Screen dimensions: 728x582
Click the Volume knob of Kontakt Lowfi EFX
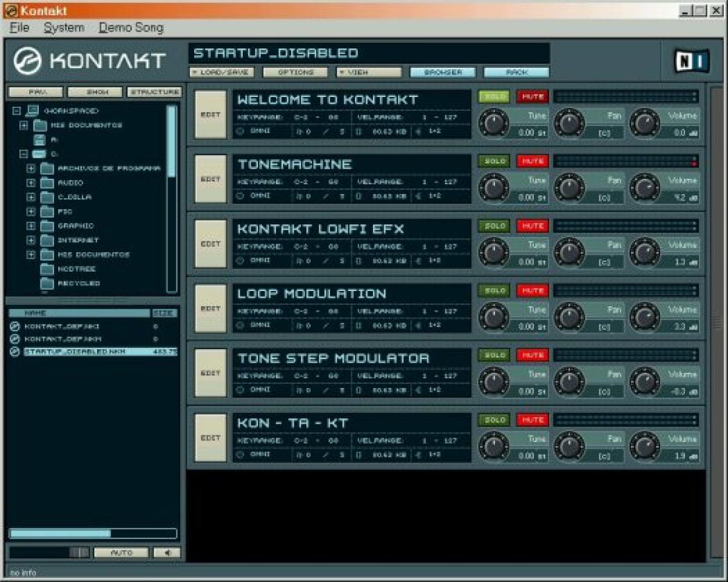point(644,253)
